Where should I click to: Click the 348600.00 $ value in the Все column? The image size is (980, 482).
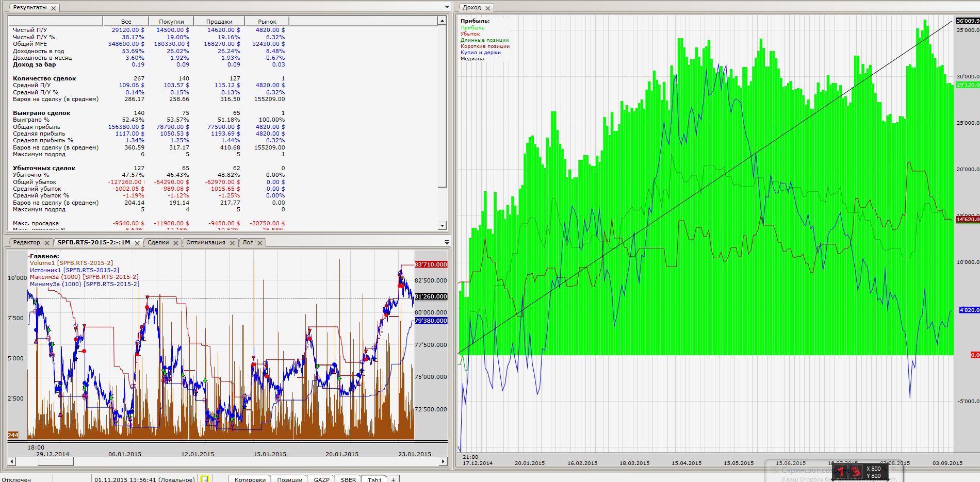pos(126,44)
